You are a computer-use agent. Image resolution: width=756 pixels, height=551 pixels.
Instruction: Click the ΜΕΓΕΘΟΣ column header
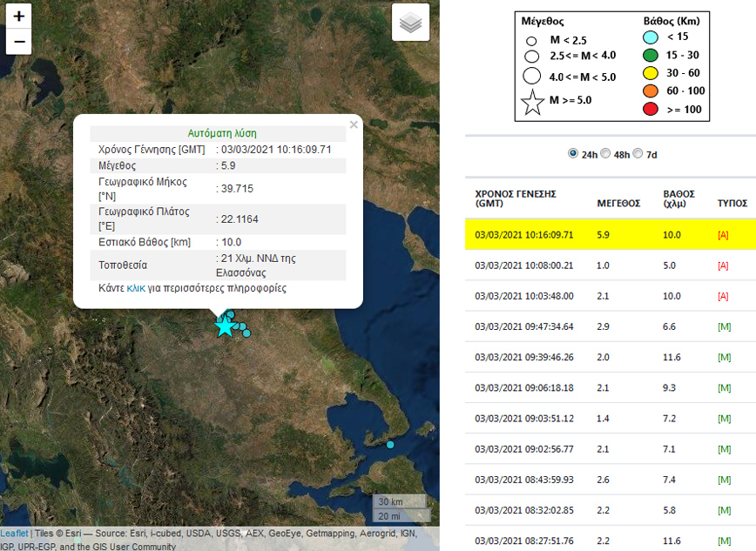tap(618, 203)
